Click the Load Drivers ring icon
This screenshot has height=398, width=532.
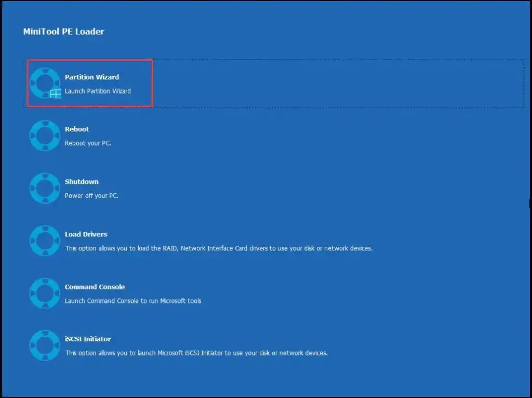45,241
